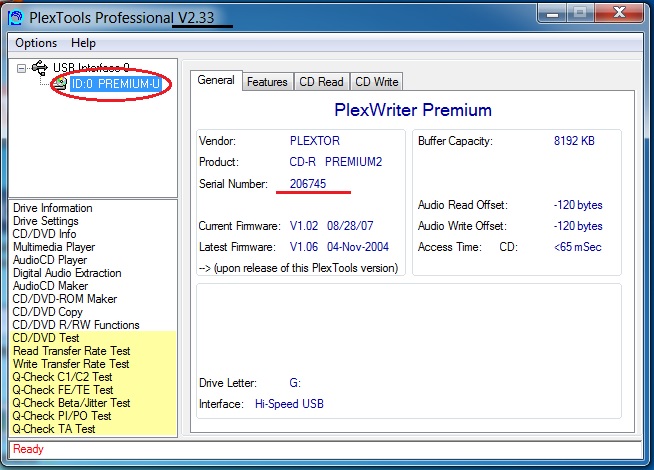
Task: Click the current firmware value V1.02 08/28/07
Action: point(332,226)
